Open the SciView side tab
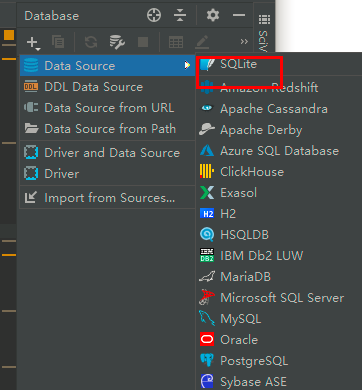This screenshot has height=390, width=362. (x=263, y=41)
